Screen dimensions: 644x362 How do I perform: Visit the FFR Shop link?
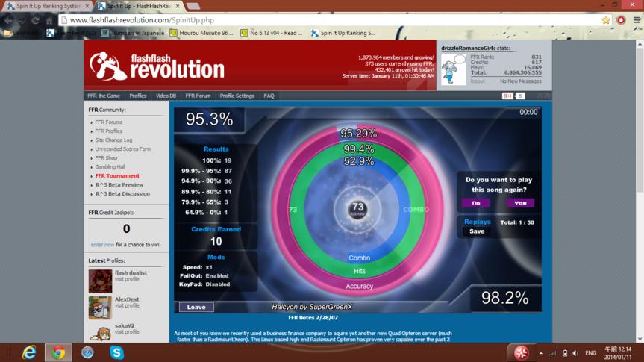coord(106,158)
